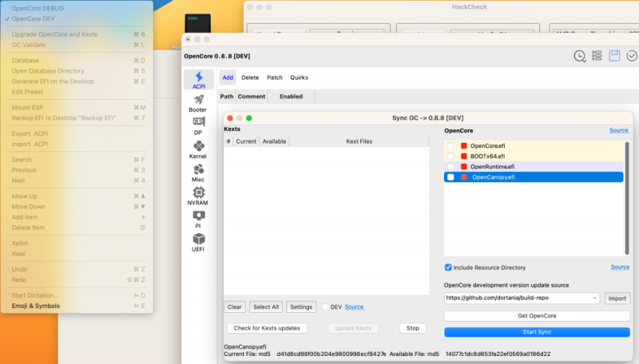Image resolution: width=639 pixels, height=364 pixels.
Task: Open the Source link beside OpenCore heading
Action: tap(618, 130)
